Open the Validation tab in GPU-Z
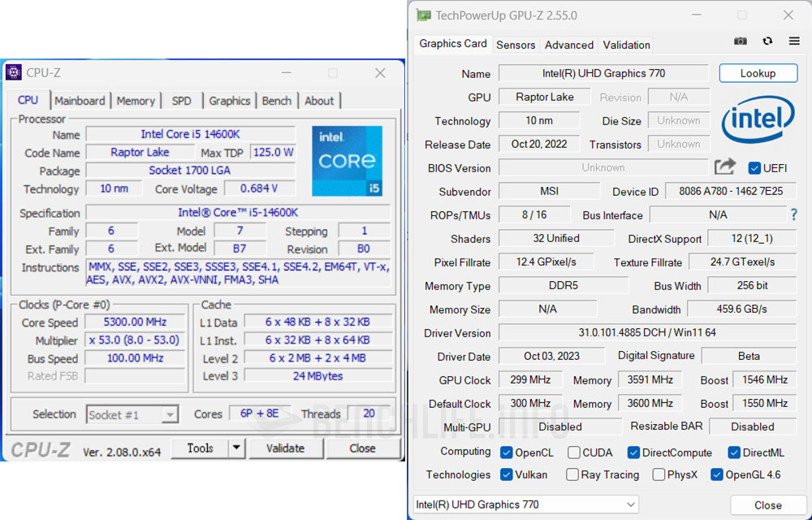 [626, 45]
